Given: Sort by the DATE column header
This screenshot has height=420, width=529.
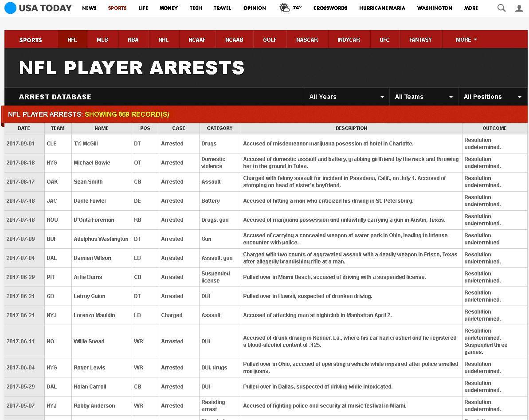Looking at the screenshot, I should (x=24, y=128).
